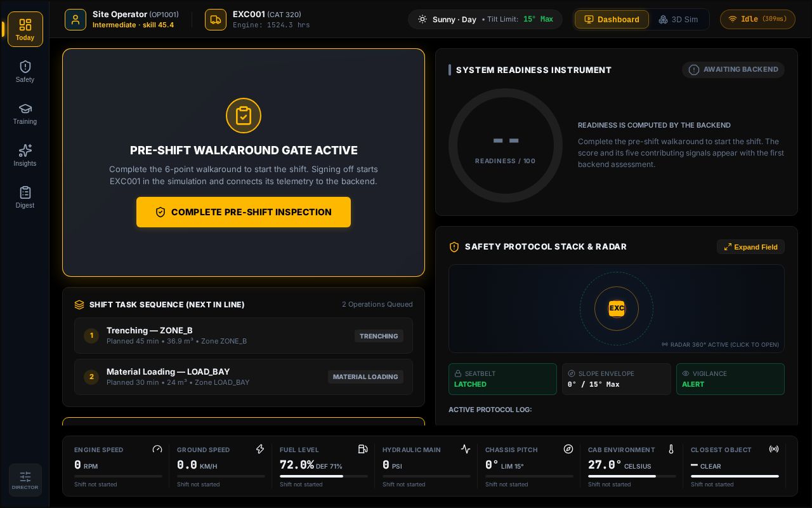Click the sunny weather icon
The width and height of the screenshot is (812, 508).
(x=422, y=19)
